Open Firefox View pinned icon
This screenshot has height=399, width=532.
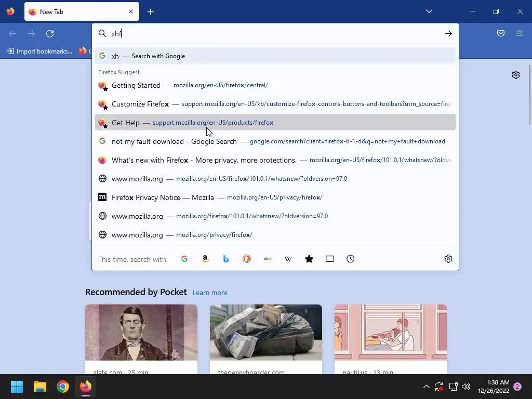[x=10, y=11]
